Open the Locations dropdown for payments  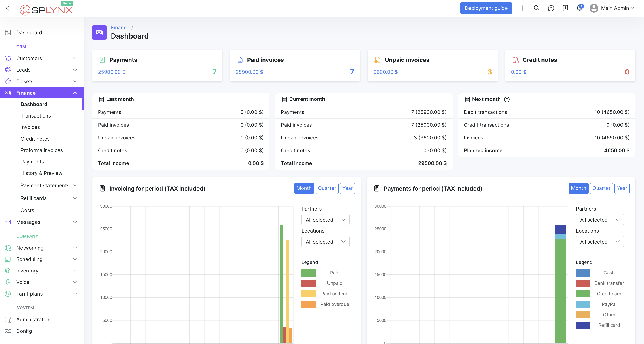[599, 241]
